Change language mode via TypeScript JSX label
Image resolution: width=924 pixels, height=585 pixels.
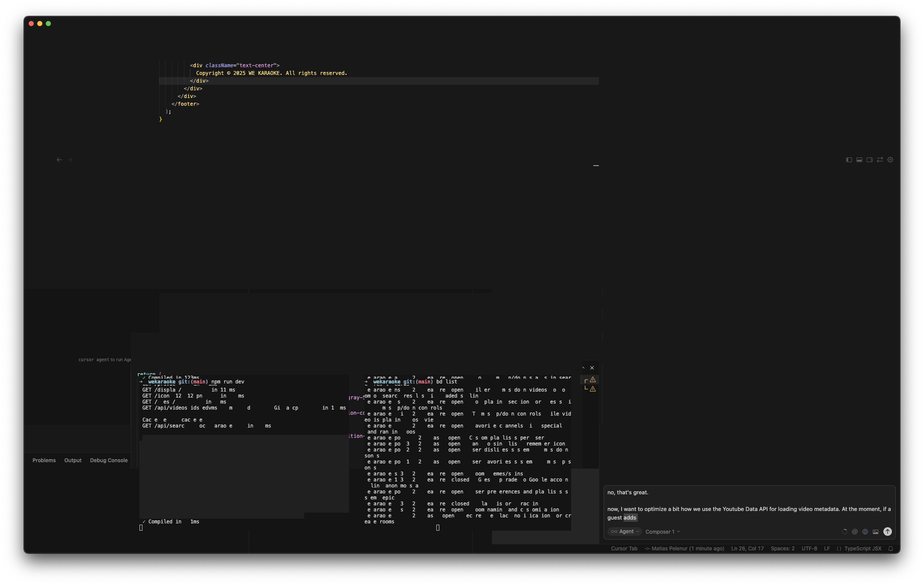[863, 549]
